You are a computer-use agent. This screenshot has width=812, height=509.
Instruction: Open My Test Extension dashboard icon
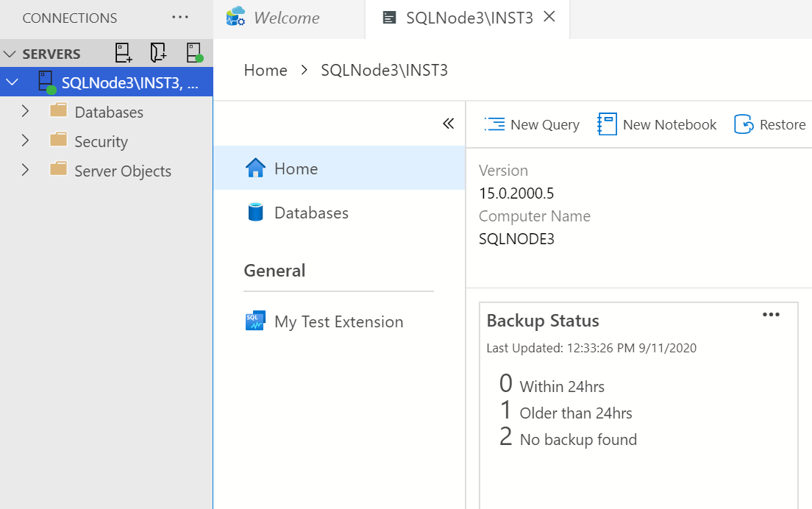click(254, 321)
